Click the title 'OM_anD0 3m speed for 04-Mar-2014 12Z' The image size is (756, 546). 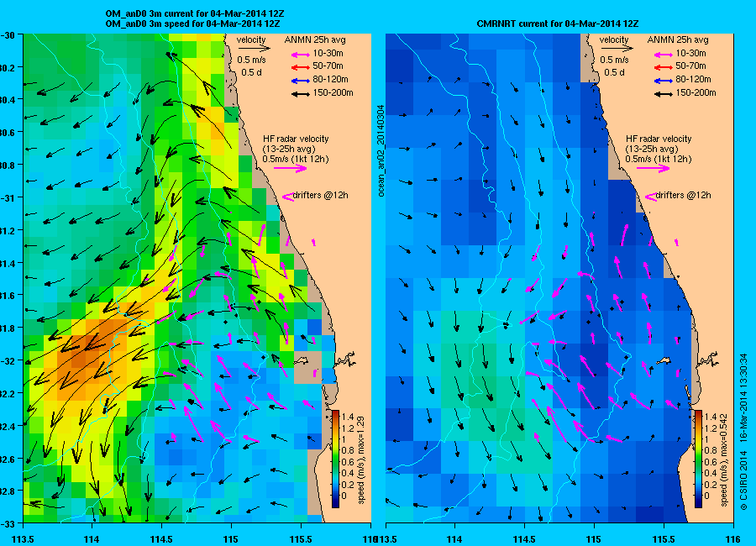tap(193, 24)
